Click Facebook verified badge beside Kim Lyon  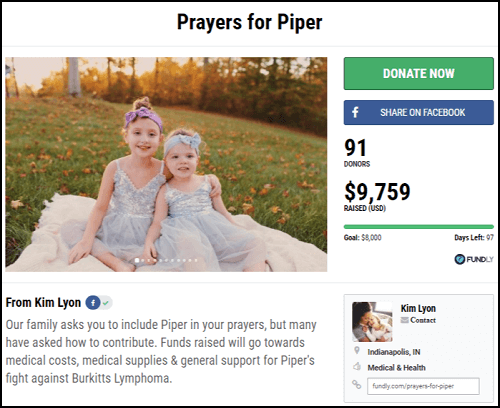click(x=99, y=303)
